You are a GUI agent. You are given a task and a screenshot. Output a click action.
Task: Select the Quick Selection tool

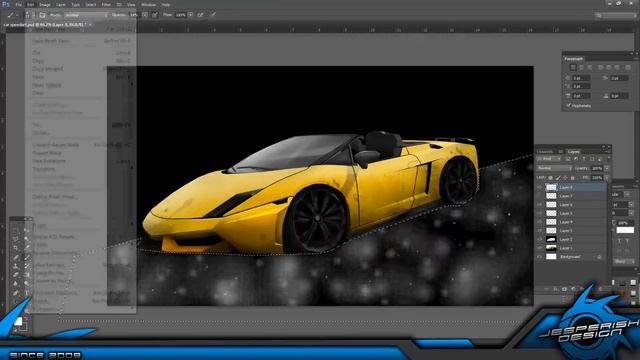coord(27,239)
